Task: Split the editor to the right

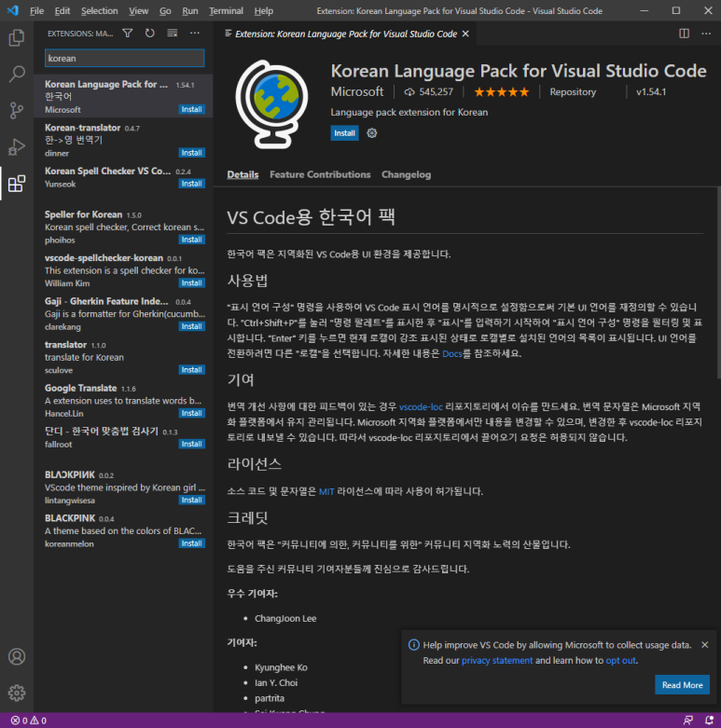Action: point(684,34)
